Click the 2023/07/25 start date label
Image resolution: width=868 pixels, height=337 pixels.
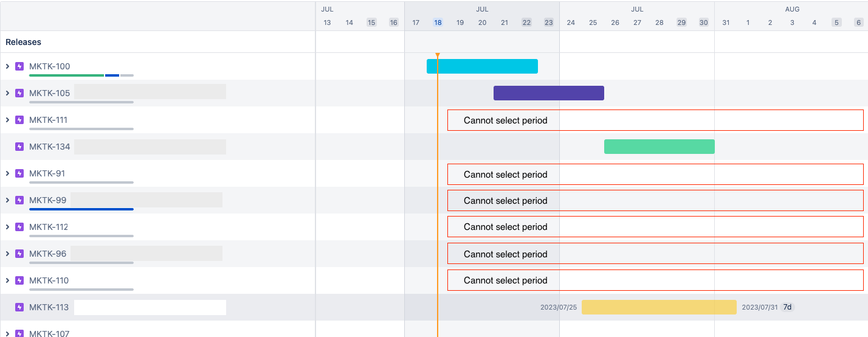point(559,307)
